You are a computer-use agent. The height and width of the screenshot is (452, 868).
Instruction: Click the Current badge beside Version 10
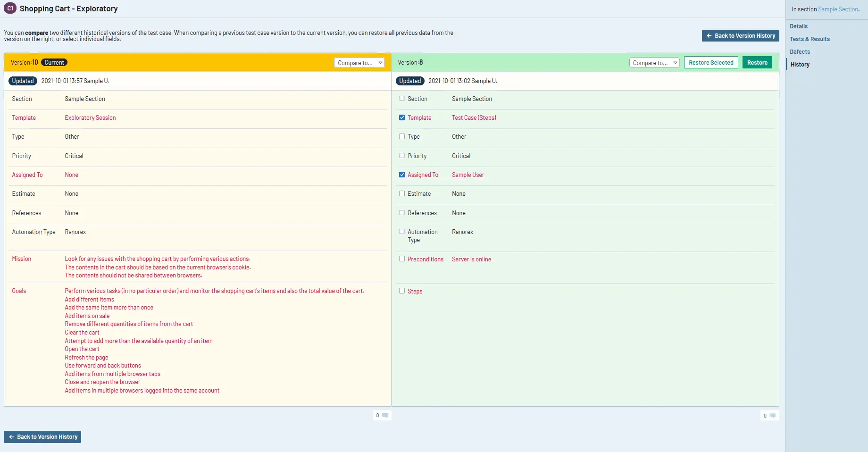[x=54, y=62]
